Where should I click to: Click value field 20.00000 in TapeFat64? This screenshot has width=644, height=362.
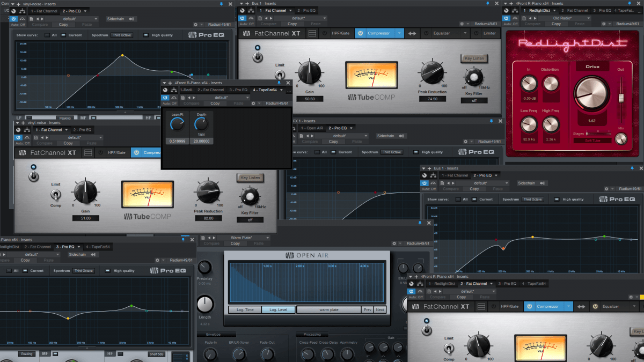(201, 141)
